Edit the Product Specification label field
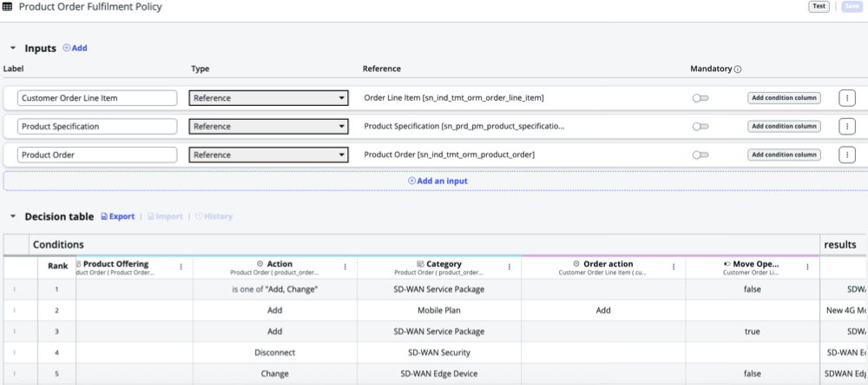This screenshot has width=868, height=385. click(97, 126)
